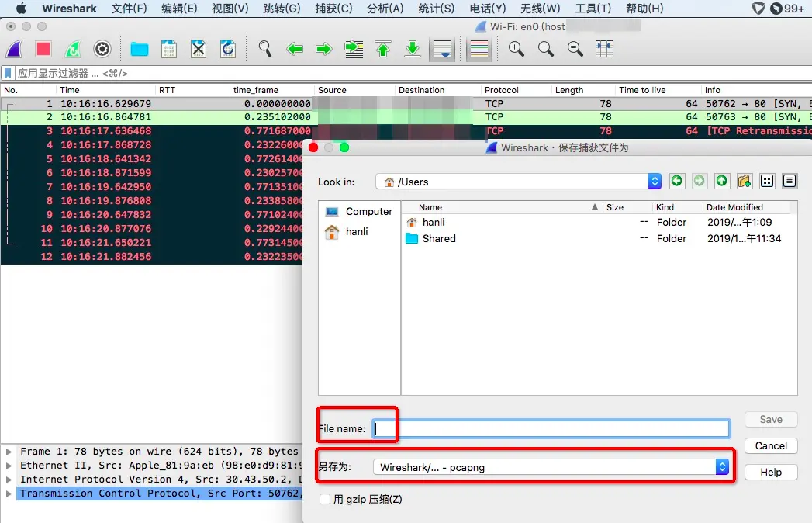Zoom in main window text

point(517,49)
